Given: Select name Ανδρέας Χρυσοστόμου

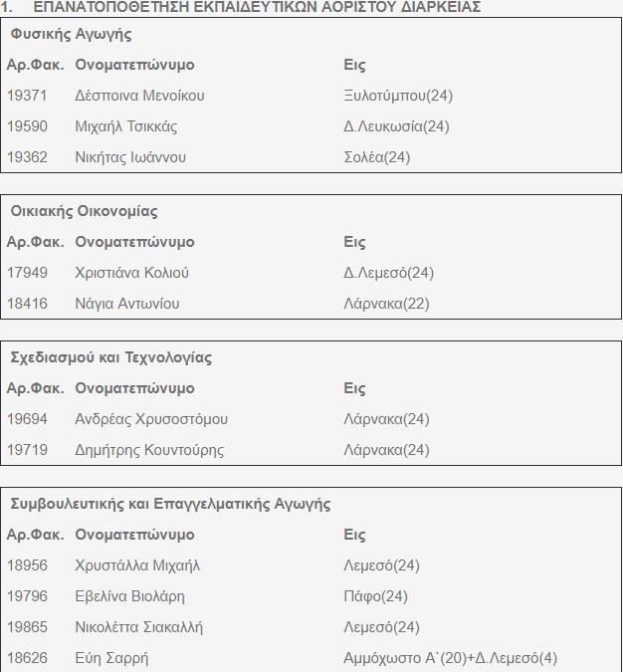Looking at the screenshot, I should coord(151,419).
